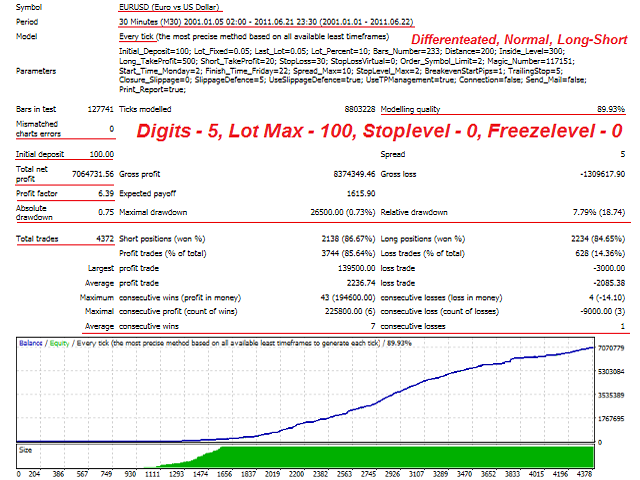Select the Ticks modelled value 8803228
Screen dimensions: 640x480
(x=341, y=109)
